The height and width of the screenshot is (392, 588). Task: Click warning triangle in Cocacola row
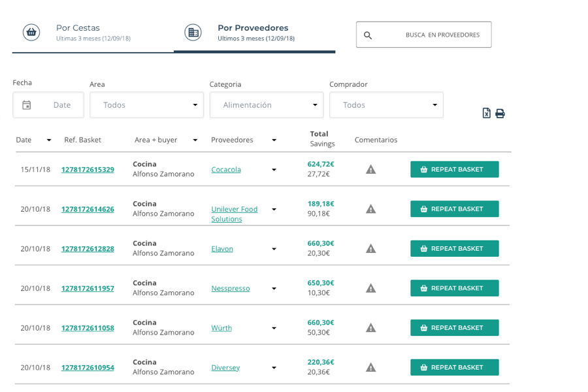click(371, 169)
